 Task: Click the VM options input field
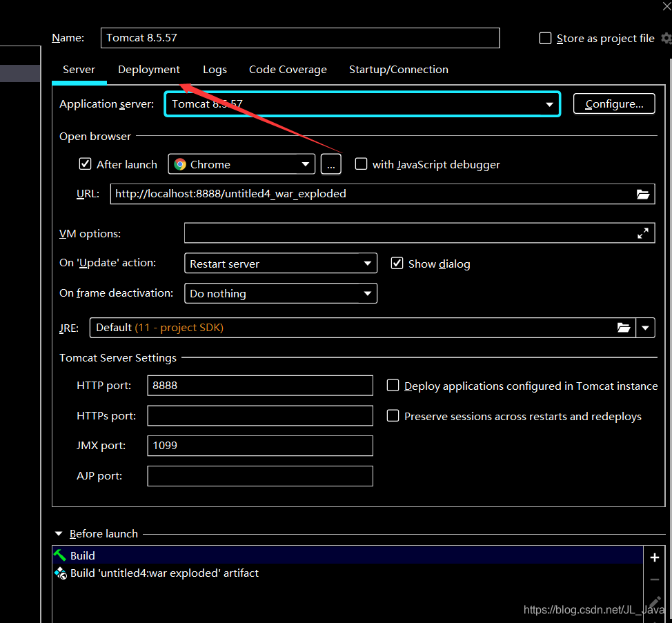coord(419,233)
